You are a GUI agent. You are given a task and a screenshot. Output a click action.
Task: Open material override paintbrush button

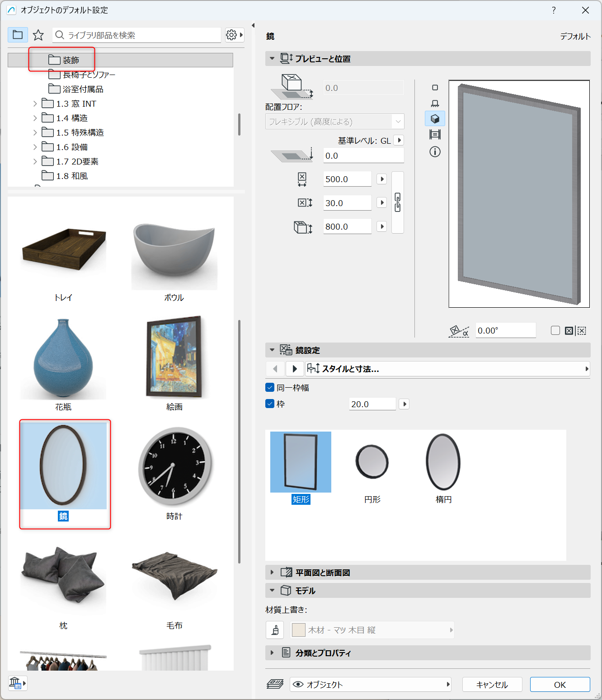pos(275,630)
